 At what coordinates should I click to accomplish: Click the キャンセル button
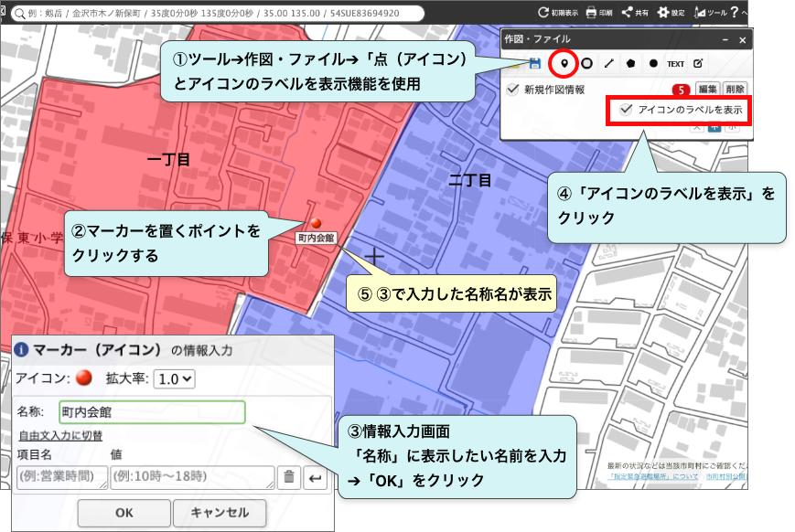(x=219, y=513)
